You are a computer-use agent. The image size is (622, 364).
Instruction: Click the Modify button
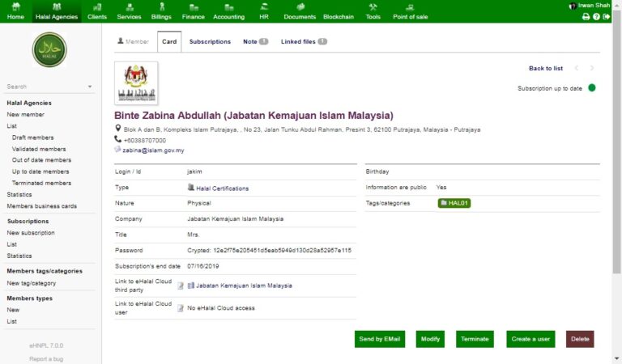(x=430, y=339)
